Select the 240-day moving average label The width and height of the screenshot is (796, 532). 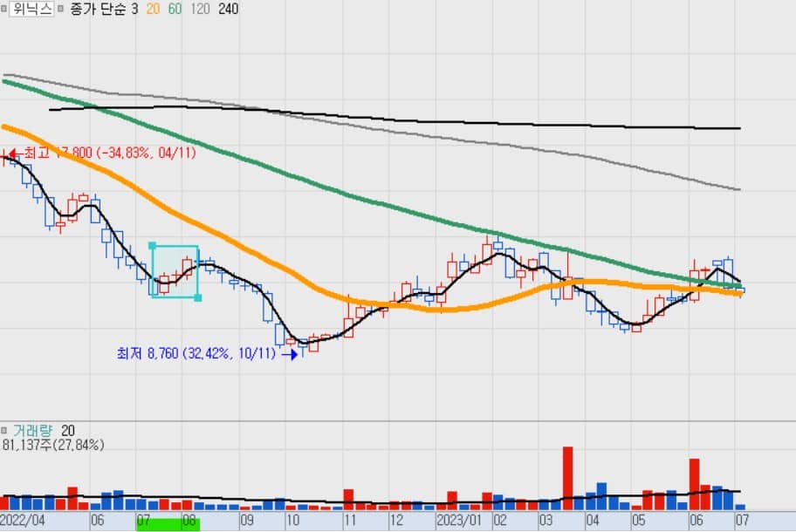229,9
